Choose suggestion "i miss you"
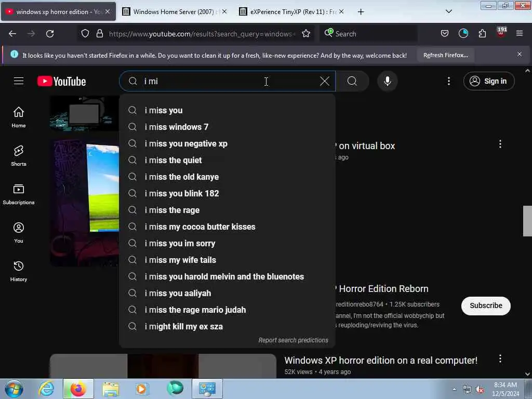532x399 pixels. 228,110
